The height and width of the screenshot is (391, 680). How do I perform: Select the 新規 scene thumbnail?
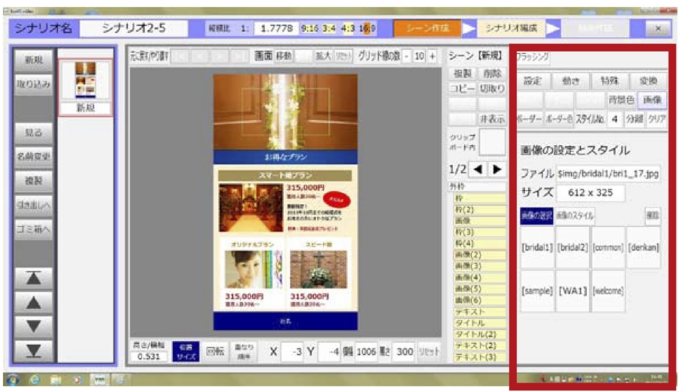coord(85,88)
